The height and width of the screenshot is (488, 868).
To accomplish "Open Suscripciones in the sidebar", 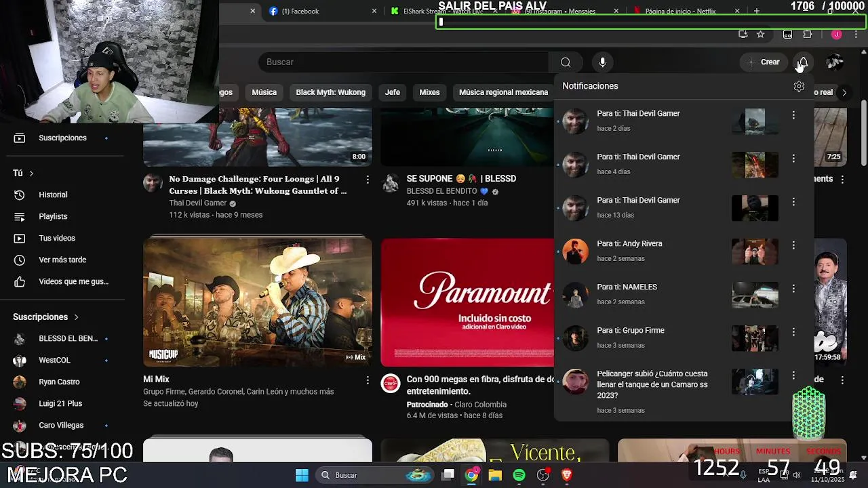I will [x=62, y=138].
